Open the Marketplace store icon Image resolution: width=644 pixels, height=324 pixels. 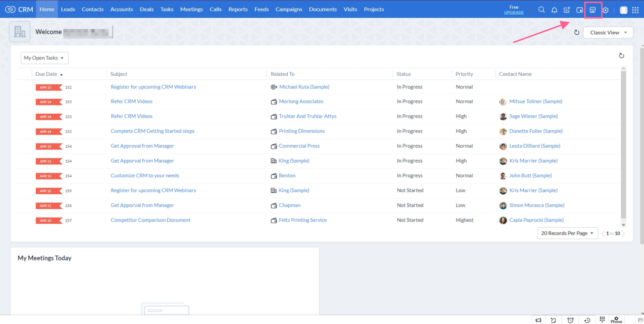[x=593, y=10]
